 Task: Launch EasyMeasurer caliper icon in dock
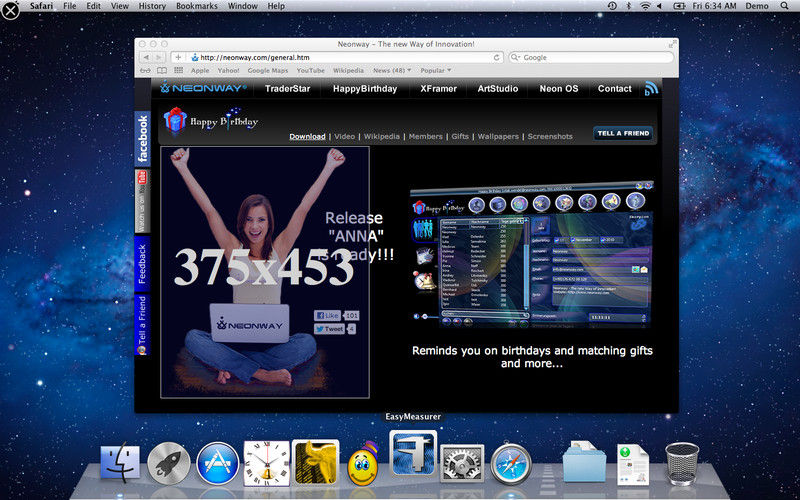413,453
